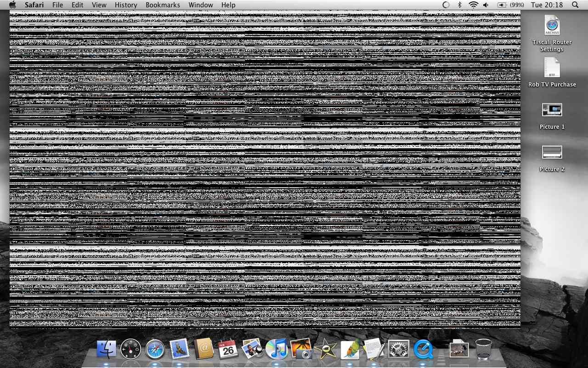Open Safari's History menu
The height and width of the screenshot is (368, 588).
tap(125, 5)
